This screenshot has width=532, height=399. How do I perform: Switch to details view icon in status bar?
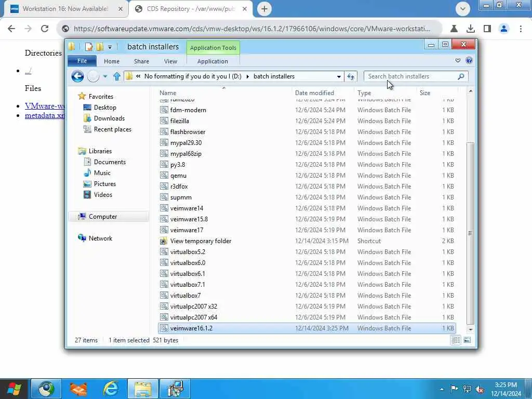[456, 340]
